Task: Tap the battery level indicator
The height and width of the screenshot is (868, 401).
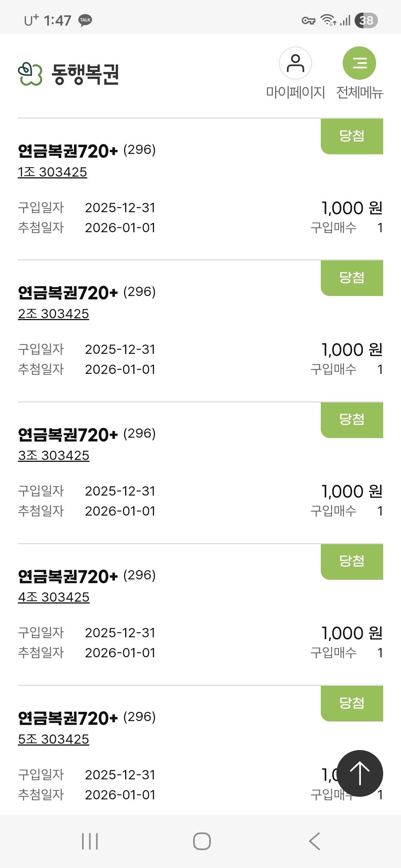Action: tap(366, 20)
